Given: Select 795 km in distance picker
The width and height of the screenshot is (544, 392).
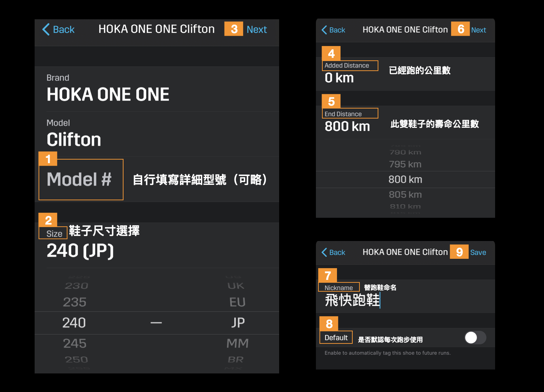Looking at the screenshot, I should 405,164.
